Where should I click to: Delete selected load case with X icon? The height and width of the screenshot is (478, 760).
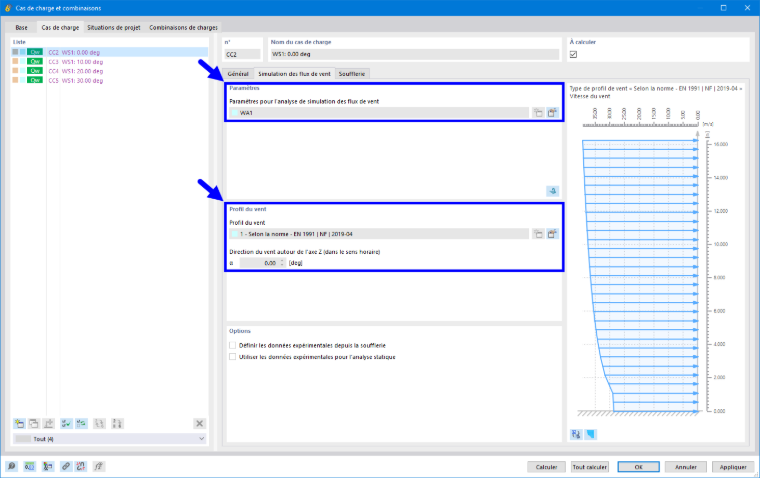click(x=199, y=424)
